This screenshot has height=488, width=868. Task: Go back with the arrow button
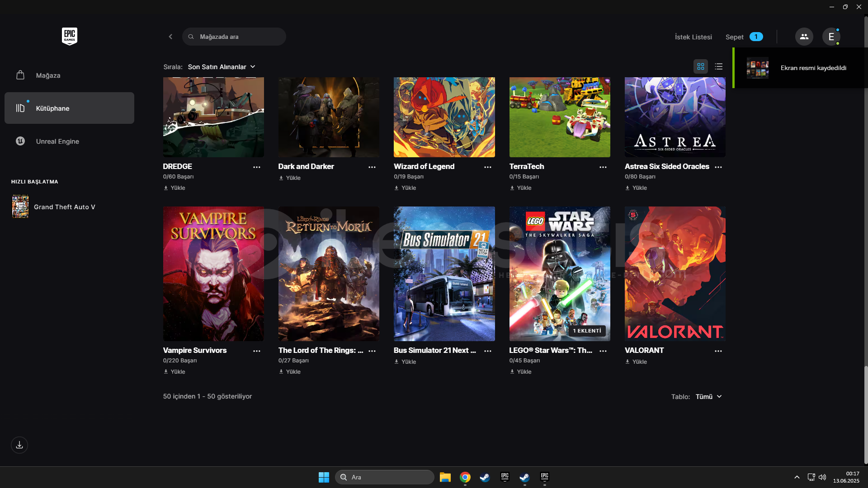pyautogui.click(x=170, y=37)
